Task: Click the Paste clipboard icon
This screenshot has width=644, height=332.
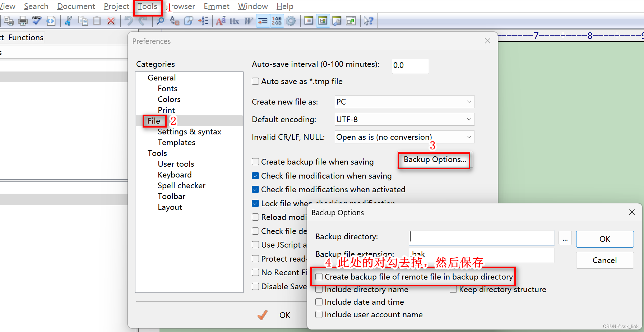Action: click(x=97, y=21)
